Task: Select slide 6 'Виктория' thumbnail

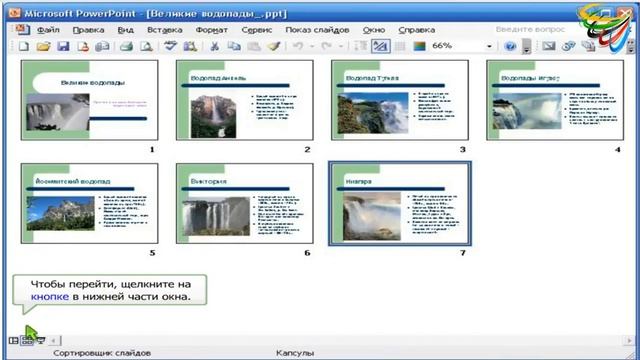Action: pos(244,203)
